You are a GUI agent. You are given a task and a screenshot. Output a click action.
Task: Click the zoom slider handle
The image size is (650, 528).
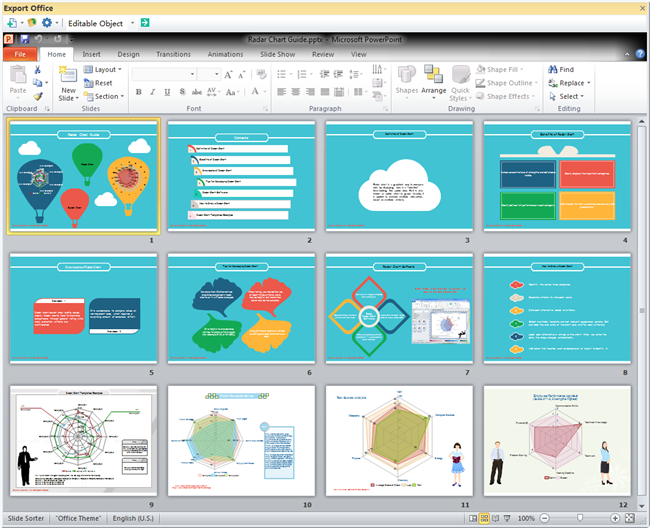click(580, 518)
